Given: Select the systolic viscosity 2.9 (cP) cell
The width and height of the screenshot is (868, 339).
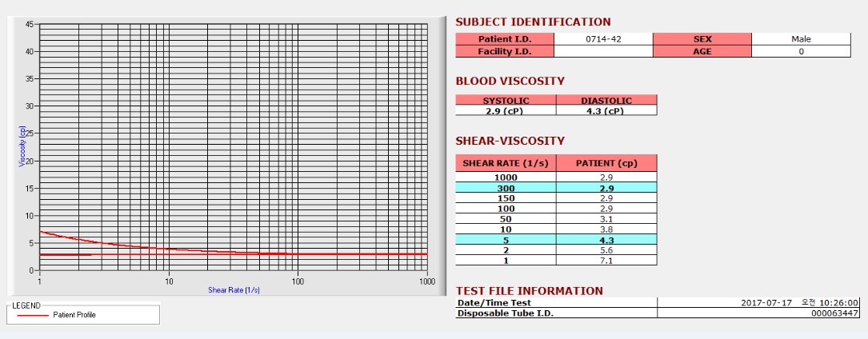Looking at the screenshot, I should 506,110.
